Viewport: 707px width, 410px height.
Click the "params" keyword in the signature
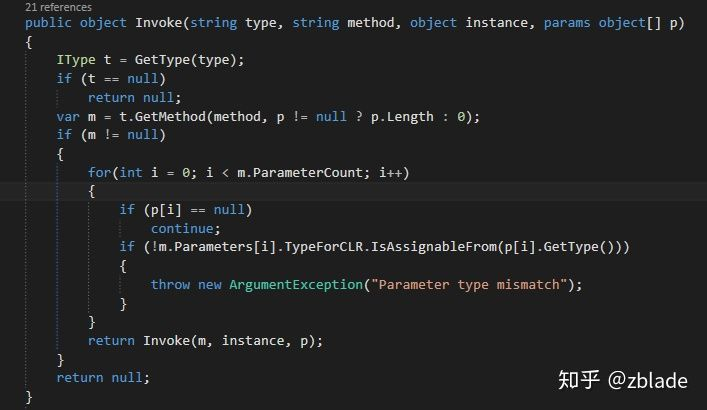(567, 23)
